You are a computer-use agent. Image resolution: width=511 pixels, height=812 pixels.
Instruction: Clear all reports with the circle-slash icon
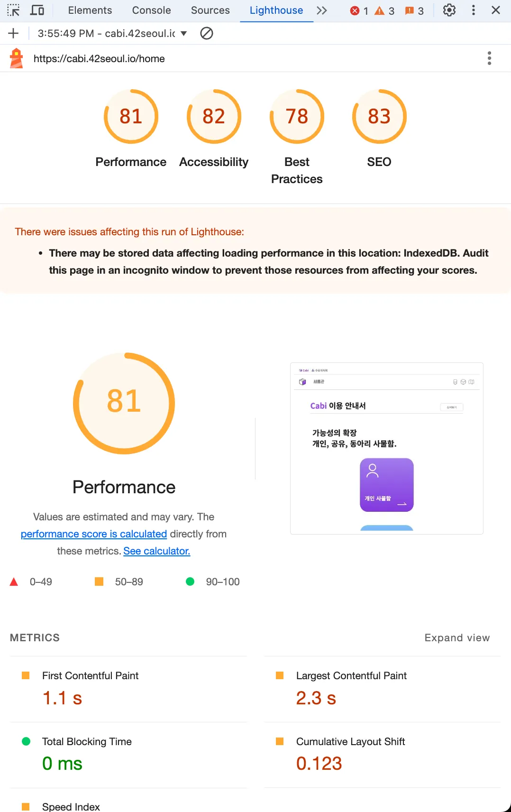click(x=207, y=33)
